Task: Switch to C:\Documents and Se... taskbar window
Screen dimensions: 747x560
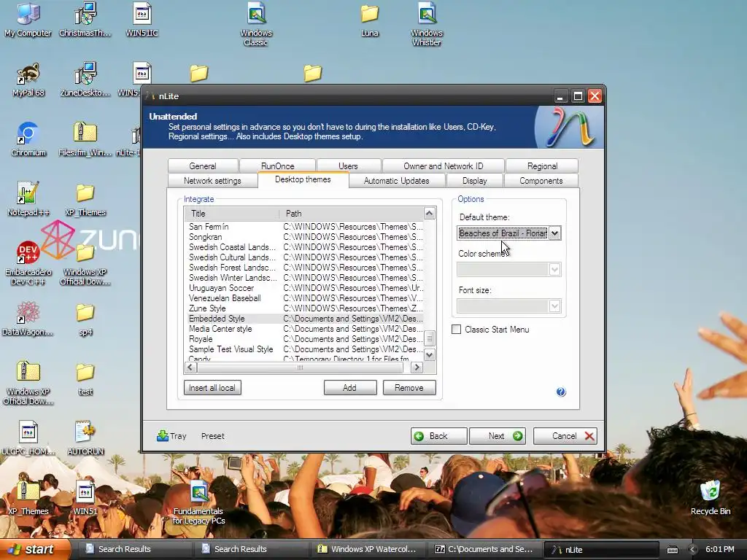Action: coord(484,549)
